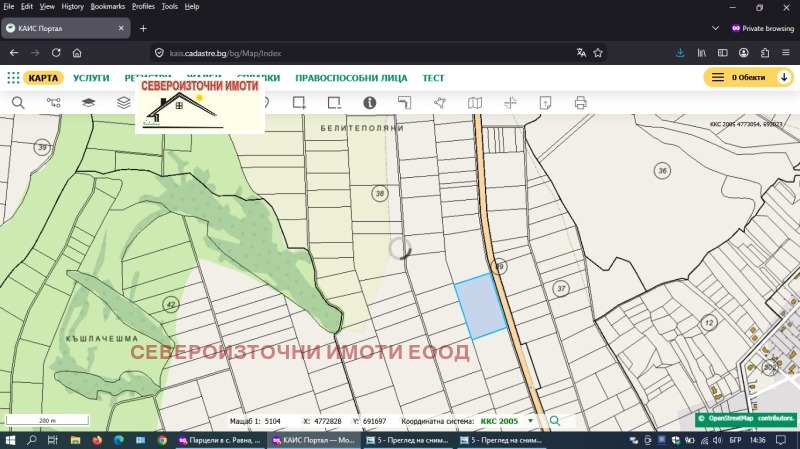This screenshot has height=449, width=800.
Task: Open the УСЛУГИ menu item
Action: 91,78
